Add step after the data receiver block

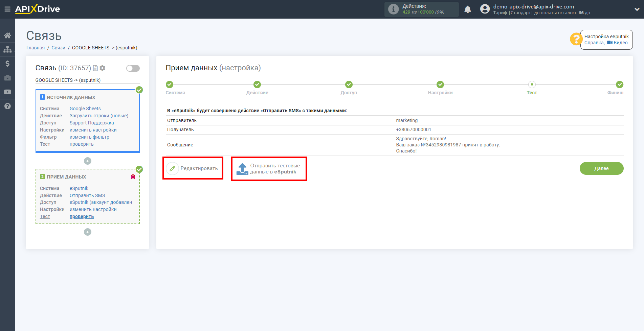(88, 232)
